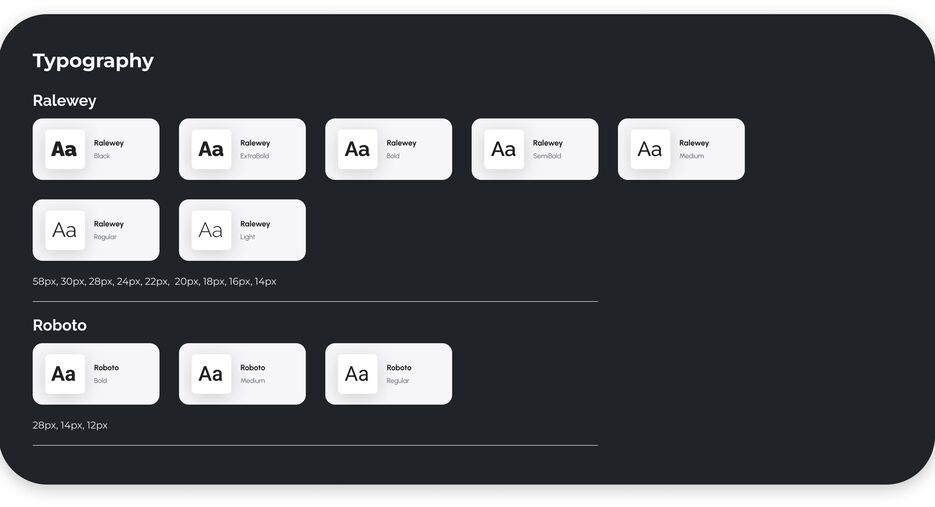Click the Ralewey font sizes list text

click(154, 282)
